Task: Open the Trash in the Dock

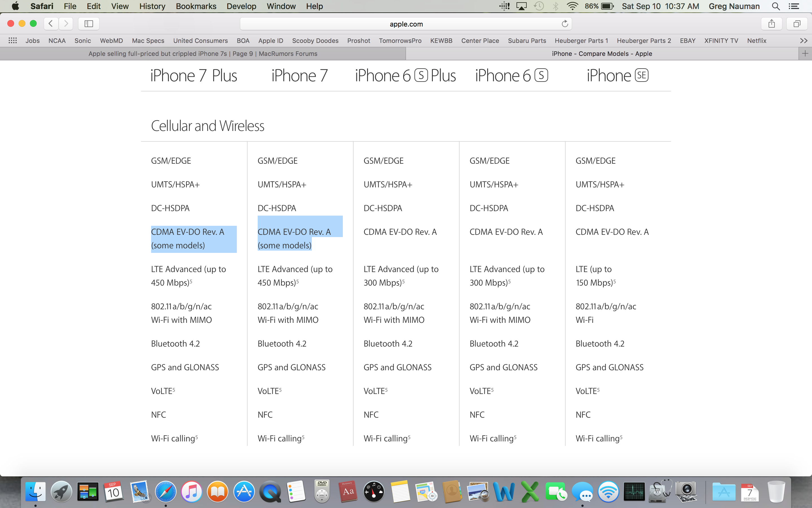Action: pyautogui.click(x=776, y=492)
